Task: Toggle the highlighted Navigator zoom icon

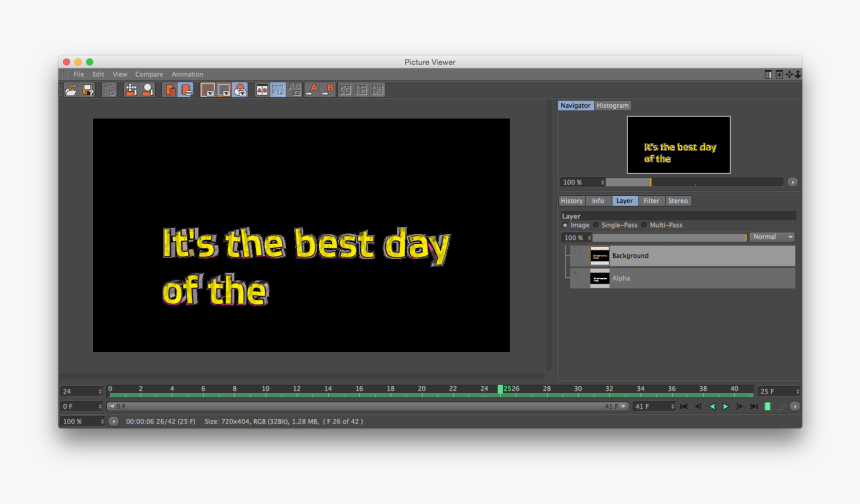Action: pyautogui.click(x=240, y=90)
